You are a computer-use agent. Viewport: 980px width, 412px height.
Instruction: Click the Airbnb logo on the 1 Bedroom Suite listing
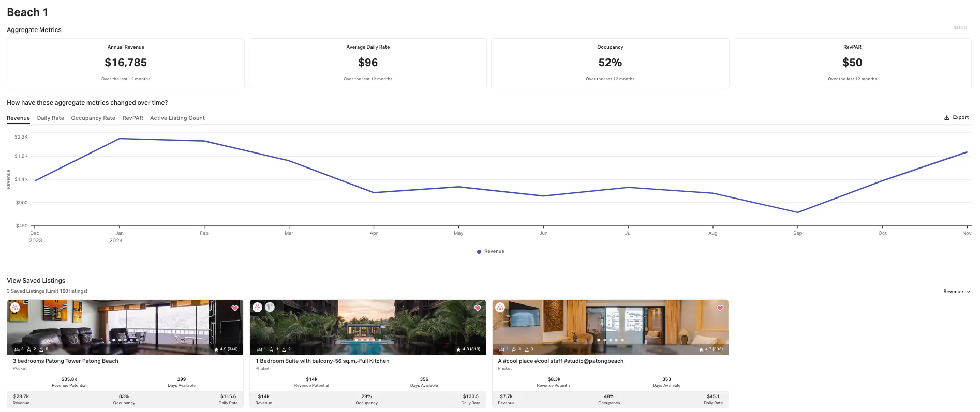click(258, 308)
